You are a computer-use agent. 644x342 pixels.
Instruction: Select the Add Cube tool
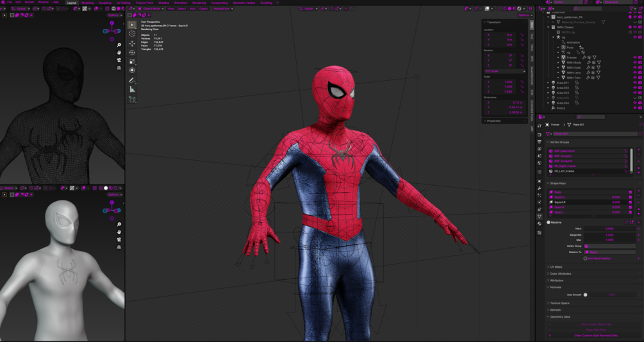point(132,99)
